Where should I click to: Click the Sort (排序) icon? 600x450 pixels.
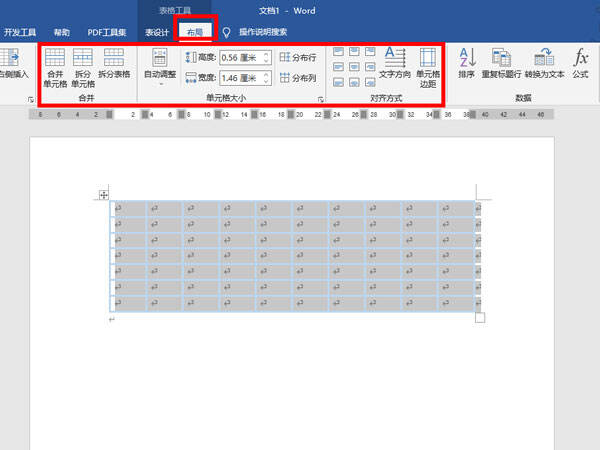point(467,62)
